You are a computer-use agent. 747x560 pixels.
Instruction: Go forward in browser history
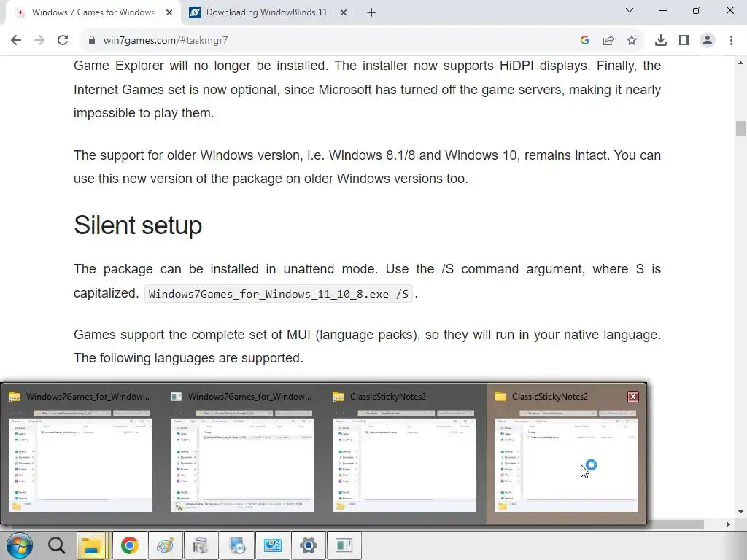[39, 41]
